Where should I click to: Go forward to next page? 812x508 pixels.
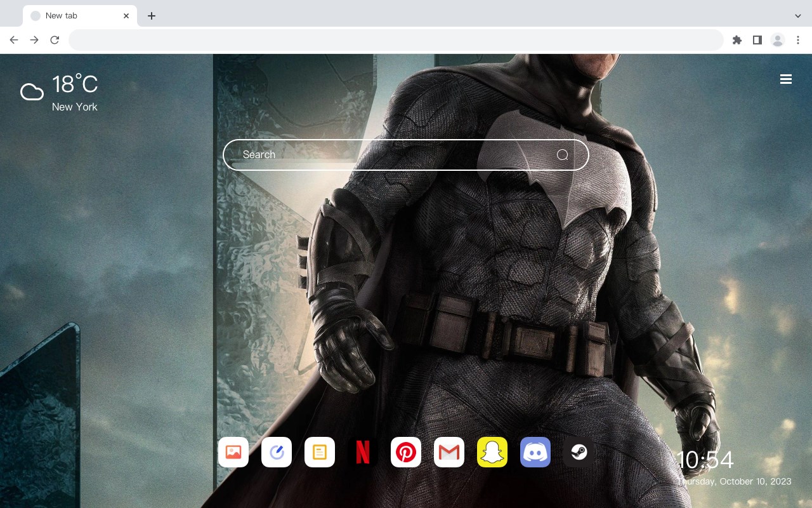click(x=34, y=40)
